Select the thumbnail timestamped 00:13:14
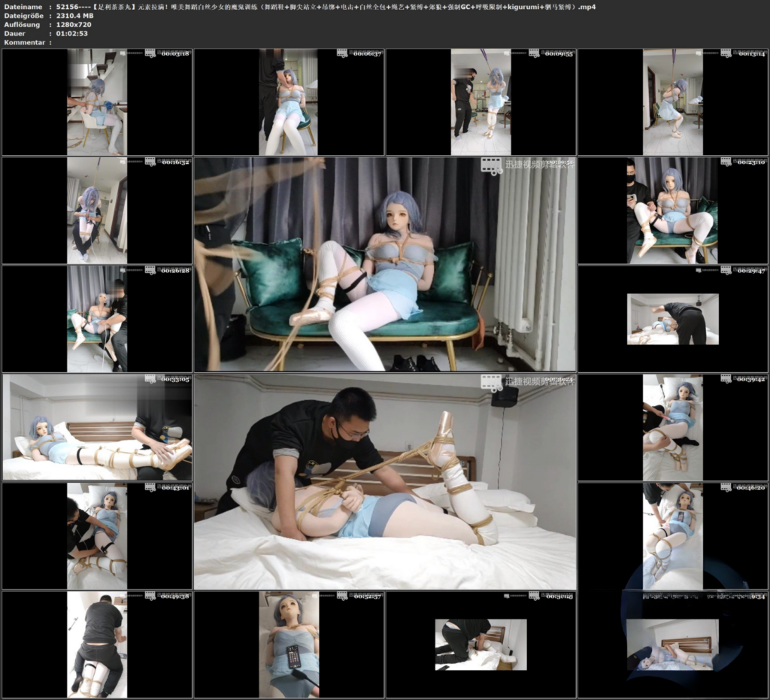This screenshot has height=700, width=770. 673,102
